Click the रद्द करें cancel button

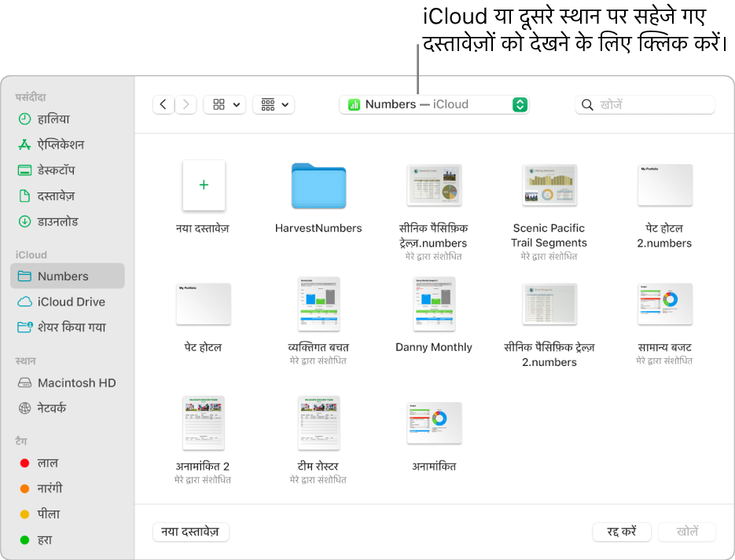click(622, 532)
